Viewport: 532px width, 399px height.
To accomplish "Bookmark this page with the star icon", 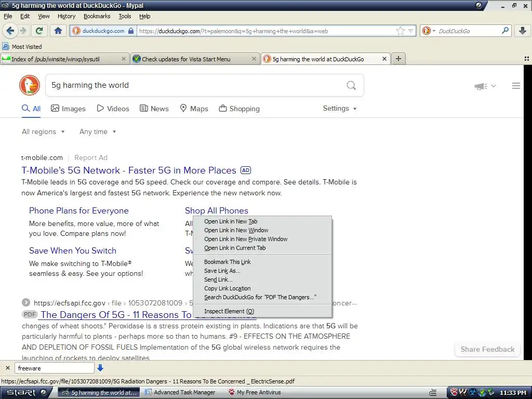I will (x=401, y=31).
